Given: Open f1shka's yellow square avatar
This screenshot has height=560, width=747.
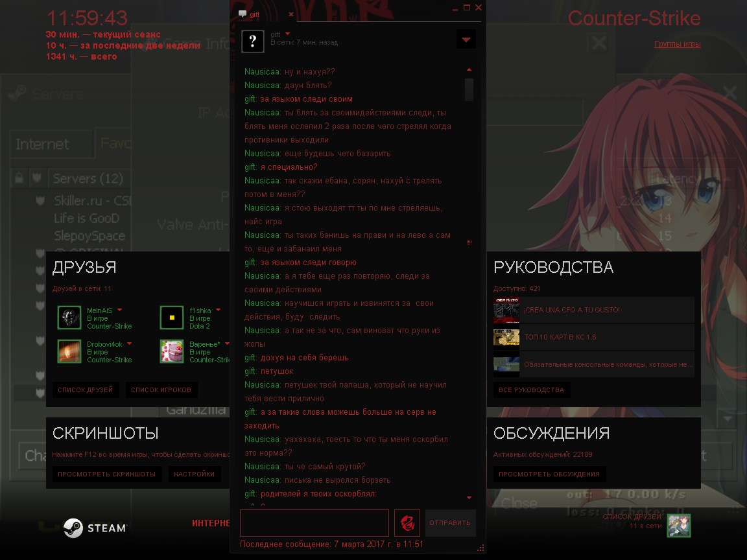Looking at the screenshot, I should [171, 318].
